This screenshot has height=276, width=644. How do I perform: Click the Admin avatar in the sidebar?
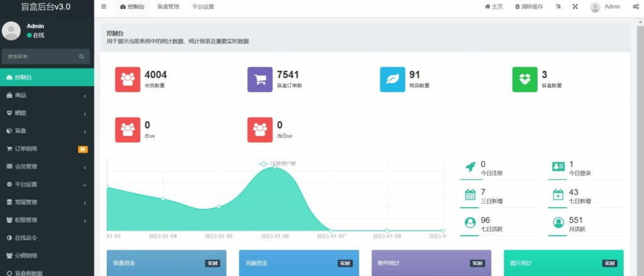tap(11, 31)
